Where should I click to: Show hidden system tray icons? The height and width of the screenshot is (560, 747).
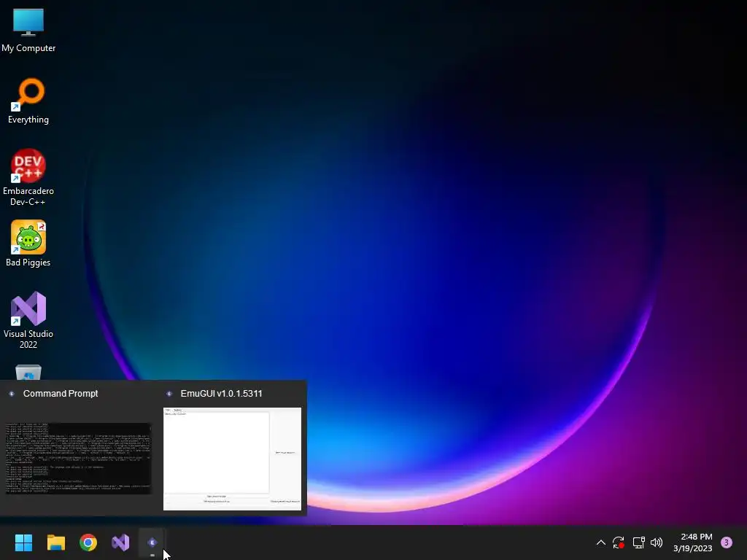pyautogui.click(x=601, y=542)
